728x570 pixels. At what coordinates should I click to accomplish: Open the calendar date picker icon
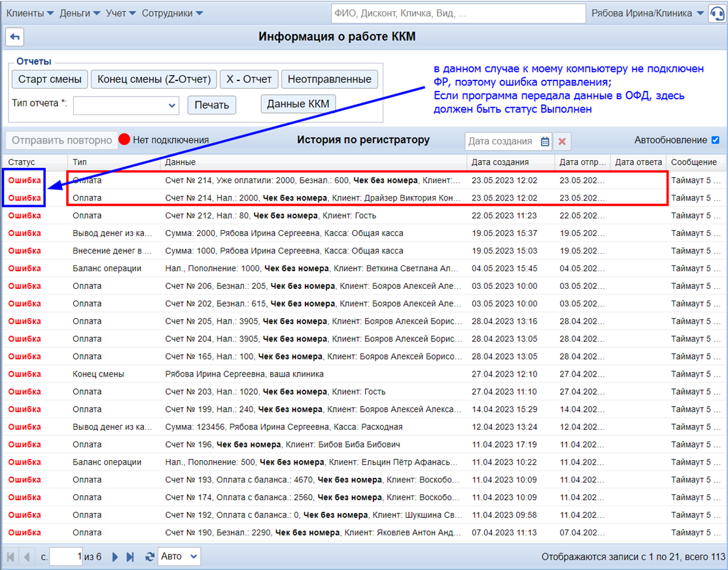pyautogui.click(x=545, y=141)
